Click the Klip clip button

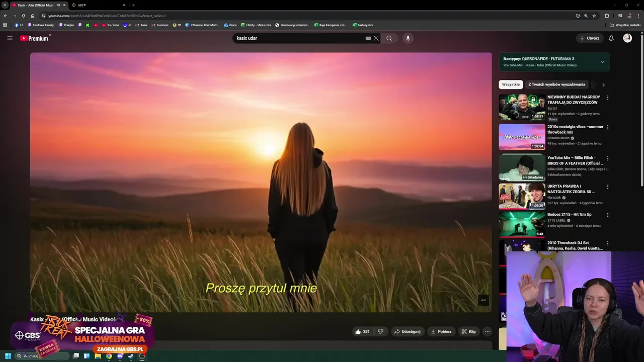(468, 331)
